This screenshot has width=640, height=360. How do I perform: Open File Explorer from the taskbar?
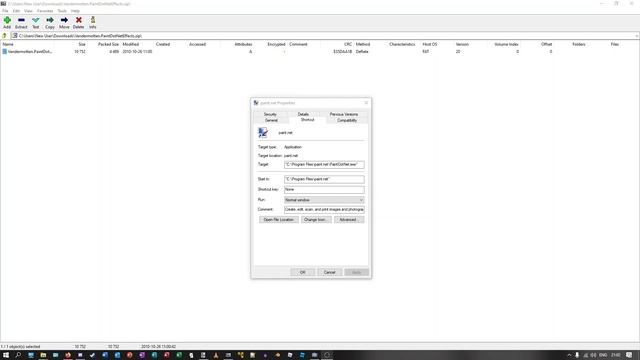[x=43, y=355]
